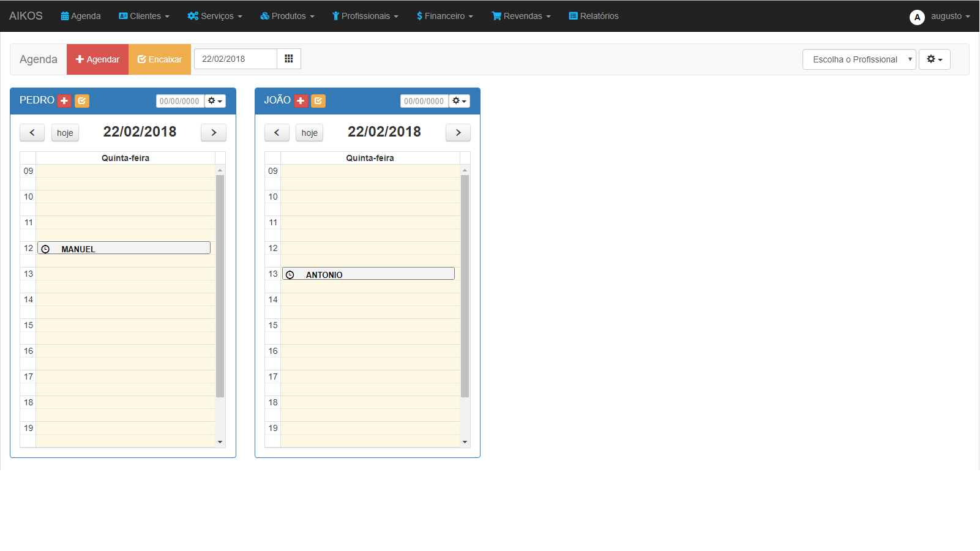Click the red plus icon in JOÃO panel

(x=301, y=101)
